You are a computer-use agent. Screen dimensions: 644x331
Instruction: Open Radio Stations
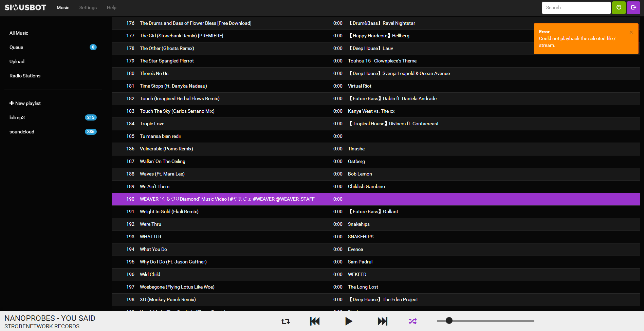click(x=25, y=76)
